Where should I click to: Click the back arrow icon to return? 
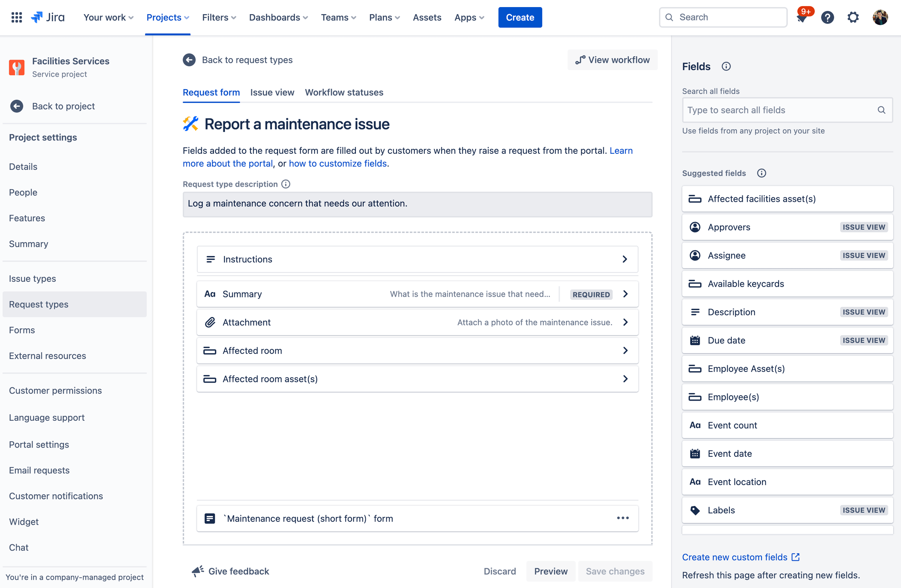190,59
